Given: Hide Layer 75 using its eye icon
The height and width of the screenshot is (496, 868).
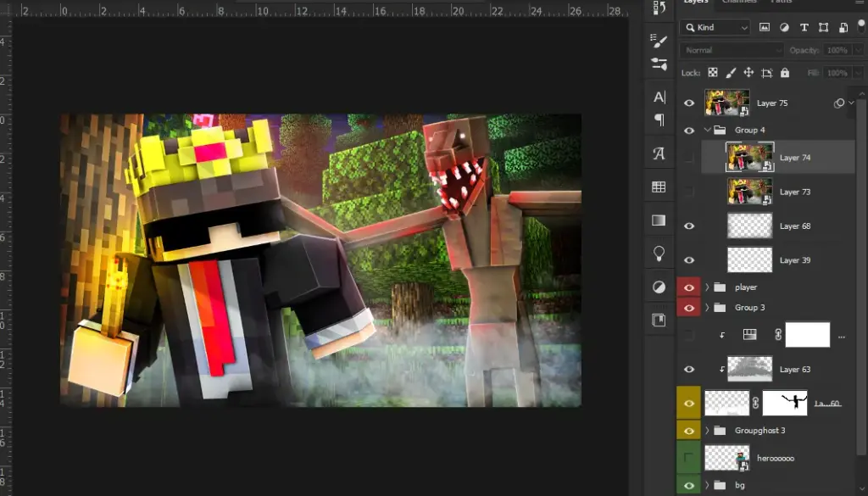Looking at the screenshot, I should click(689, 103).
